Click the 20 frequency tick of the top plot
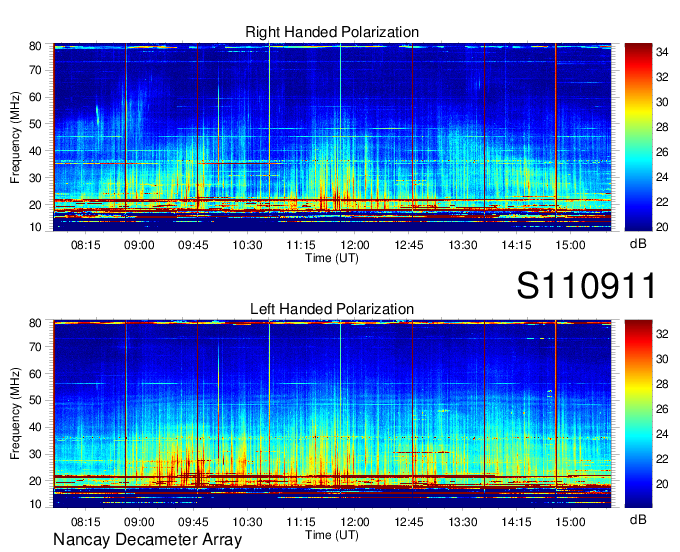This screenshot has width=680, height=552. pos(35,205)
